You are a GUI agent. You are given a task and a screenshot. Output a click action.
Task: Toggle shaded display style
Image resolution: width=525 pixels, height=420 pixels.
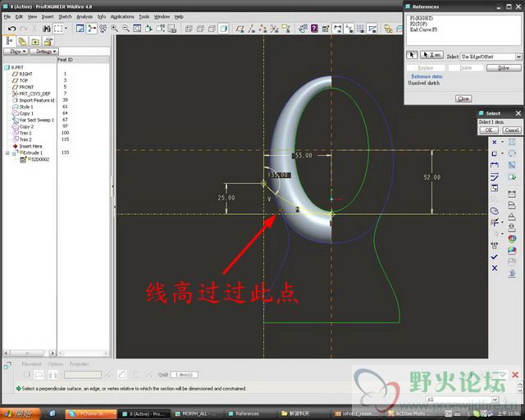[223, 29]
